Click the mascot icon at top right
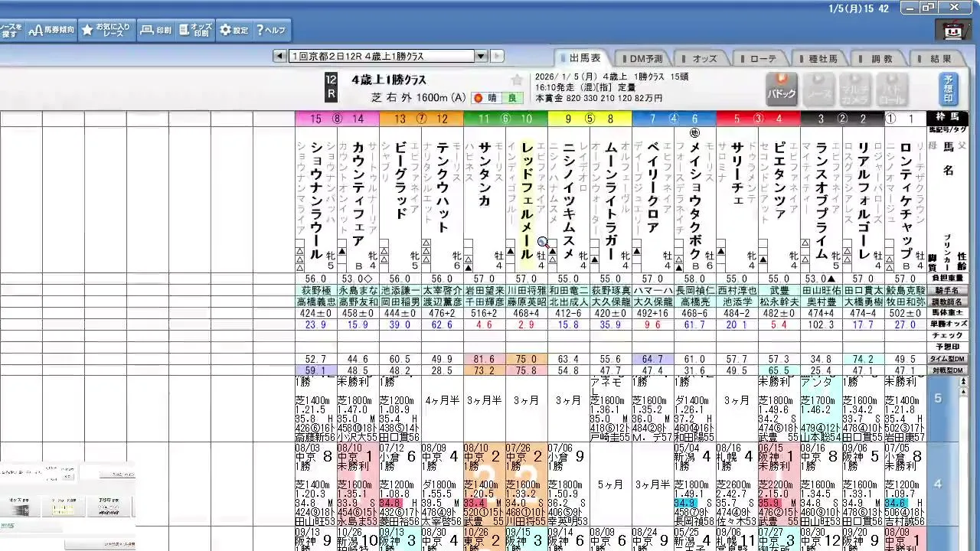 tap(952, 31)
